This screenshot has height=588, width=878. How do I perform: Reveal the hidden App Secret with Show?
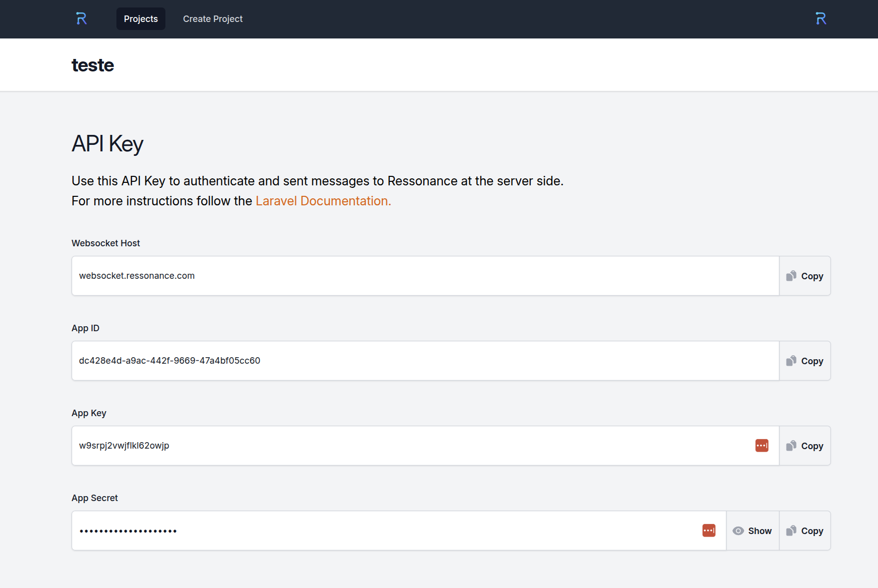(x=752, y=531)
